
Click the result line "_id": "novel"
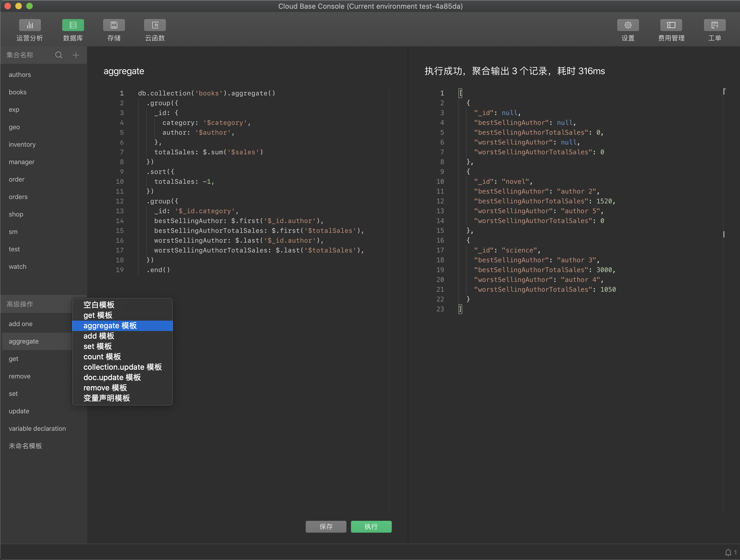503,182
